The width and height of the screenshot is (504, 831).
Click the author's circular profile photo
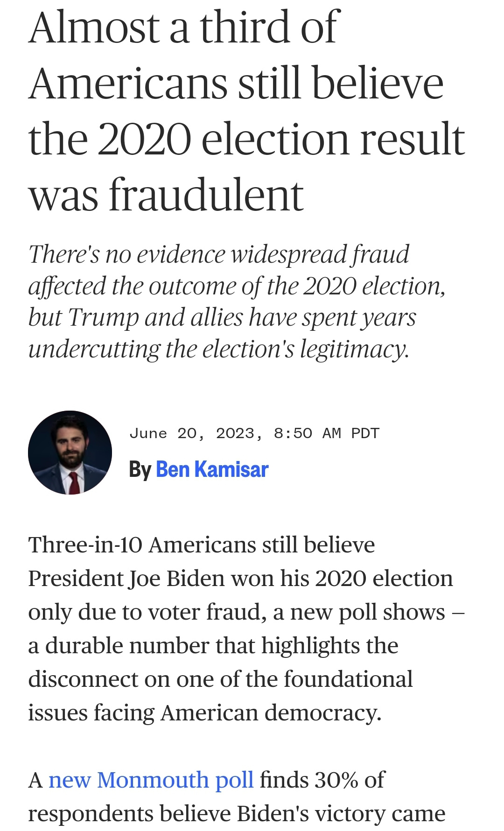click(x=70, y=453)
